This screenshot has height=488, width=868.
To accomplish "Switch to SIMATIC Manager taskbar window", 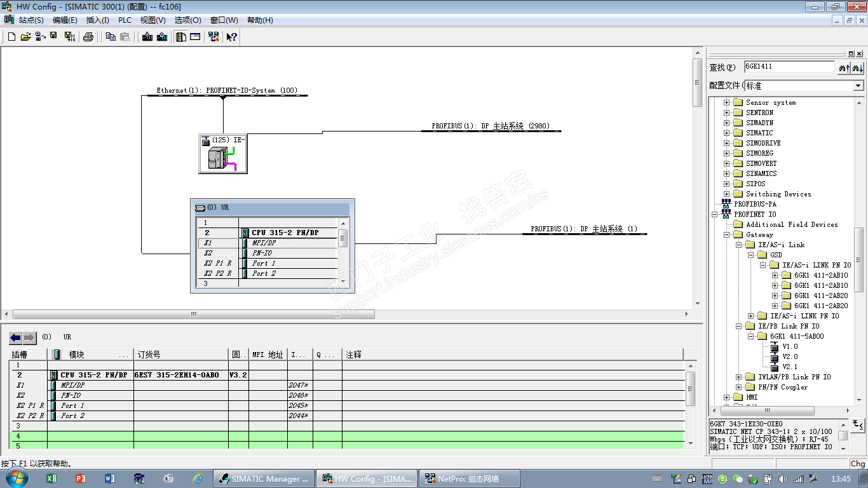I will pyautogui.click(x=264, y=478).
